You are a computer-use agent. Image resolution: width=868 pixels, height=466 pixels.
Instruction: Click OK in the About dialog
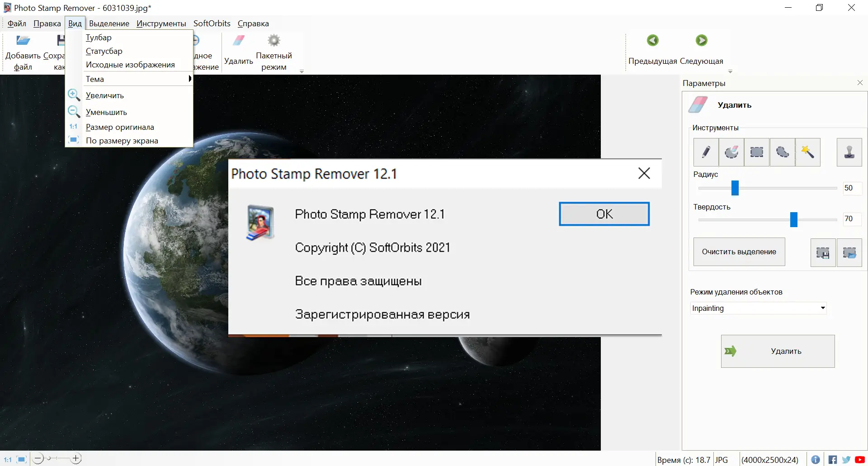pyautogui.click(x=604, y=214)
